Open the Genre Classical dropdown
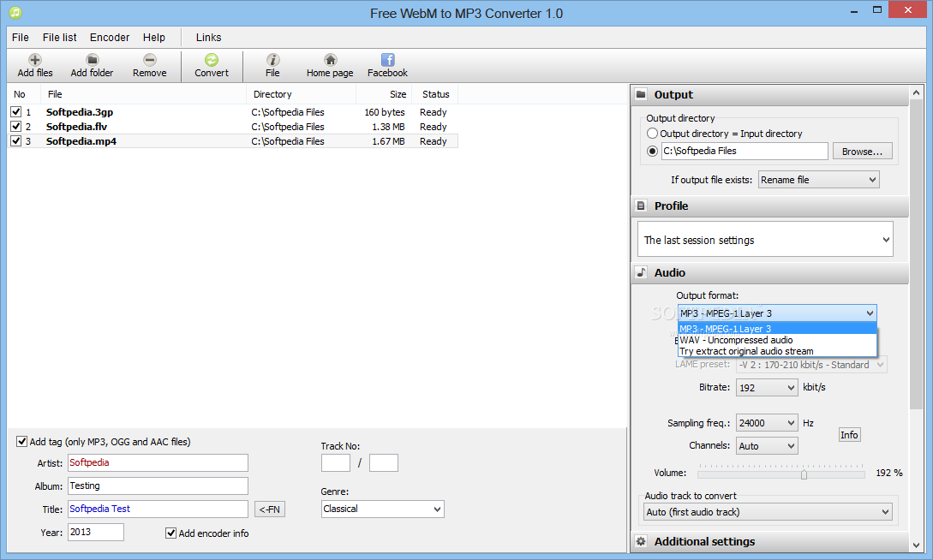Viewport: 933px width, 560px height. [383, 509]
